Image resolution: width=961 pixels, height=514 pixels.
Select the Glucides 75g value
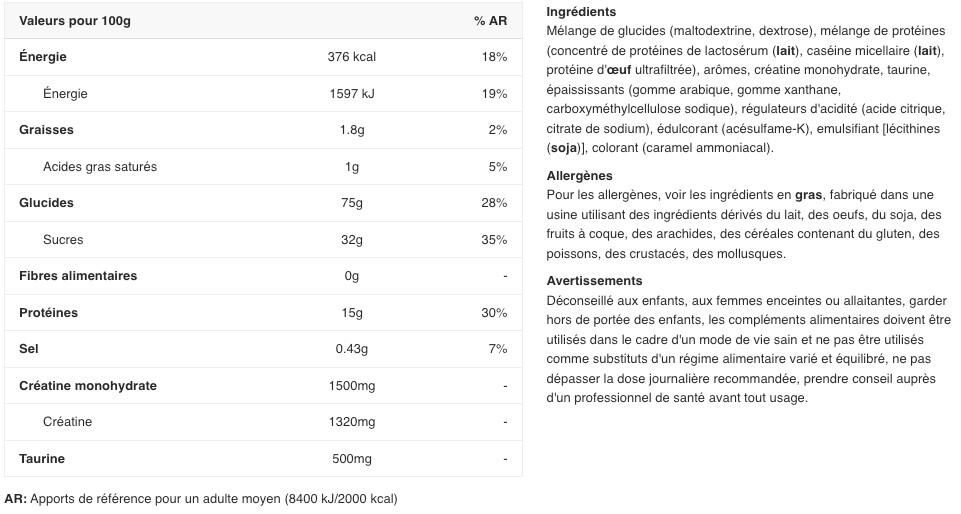point(351,203)
